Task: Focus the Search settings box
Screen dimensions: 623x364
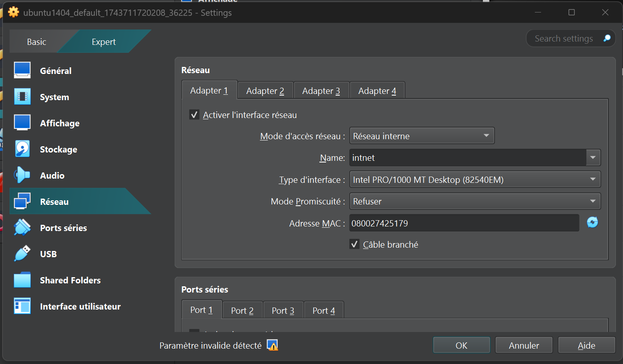Action: 564,39
